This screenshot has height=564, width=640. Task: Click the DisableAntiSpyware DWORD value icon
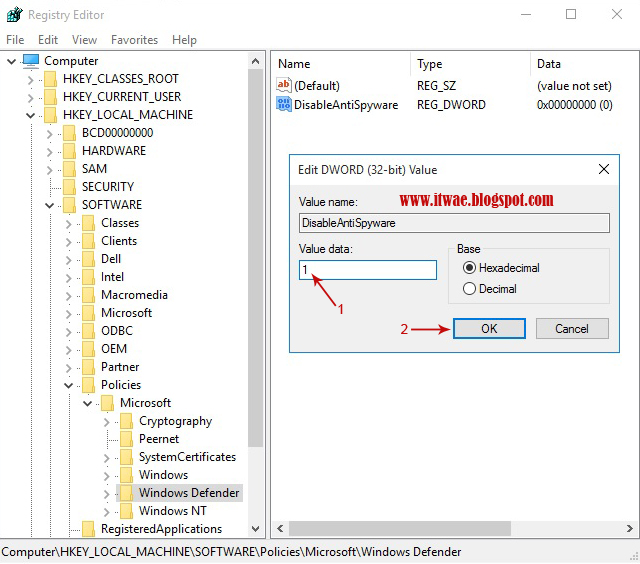284,104
